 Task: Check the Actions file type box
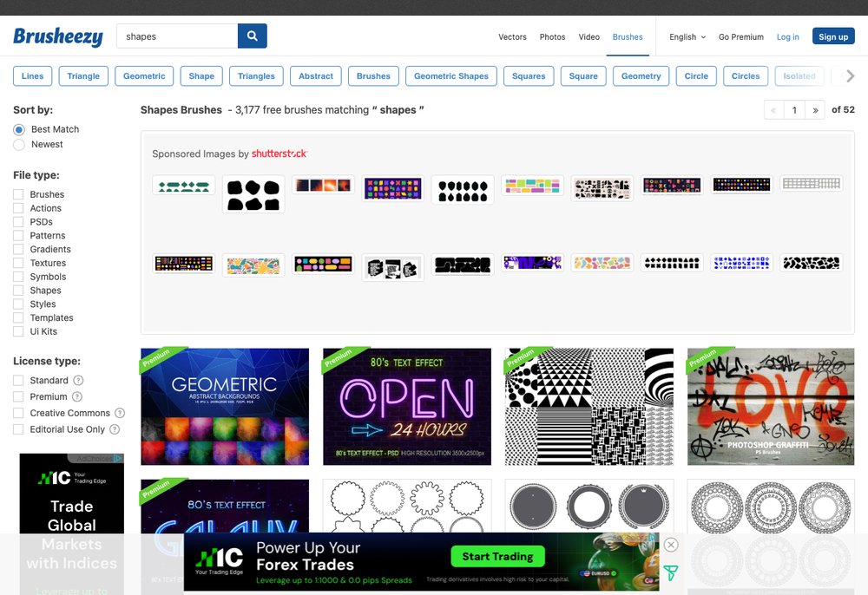[x=18, y=208]
